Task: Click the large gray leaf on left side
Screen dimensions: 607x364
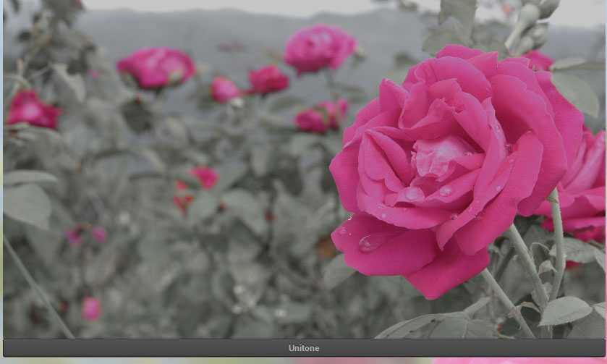Action: (x=26, y=204)
